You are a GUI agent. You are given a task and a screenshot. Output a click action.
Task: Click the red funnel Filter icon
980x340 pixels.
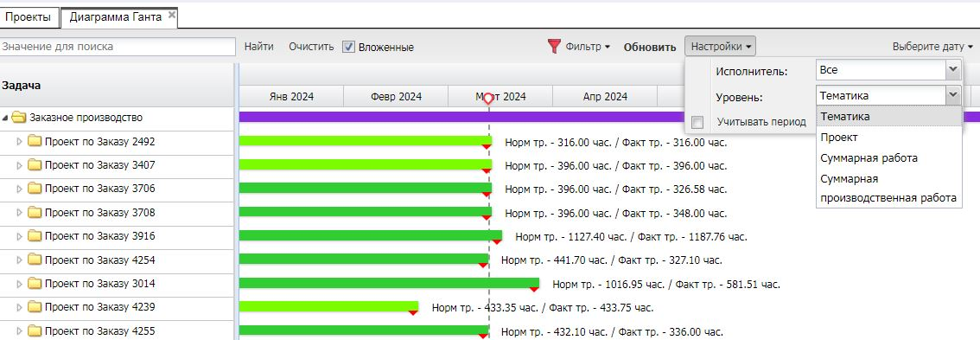(554, 47)
